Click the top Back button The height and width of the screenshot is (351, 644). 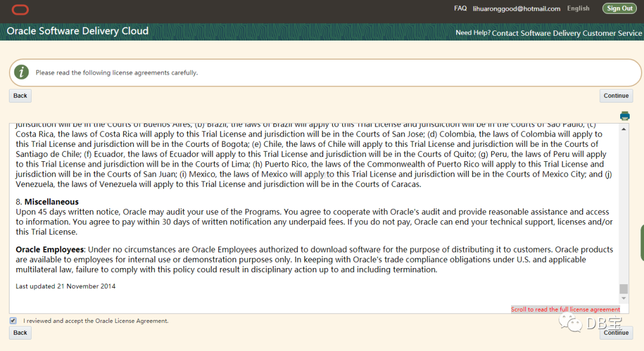20,96
